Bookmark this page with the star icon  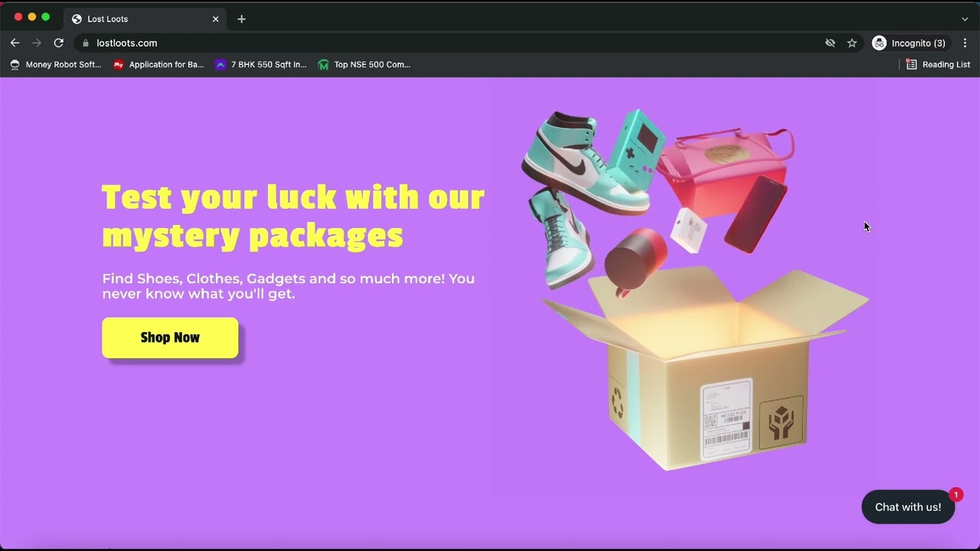(x=851, y=43)
